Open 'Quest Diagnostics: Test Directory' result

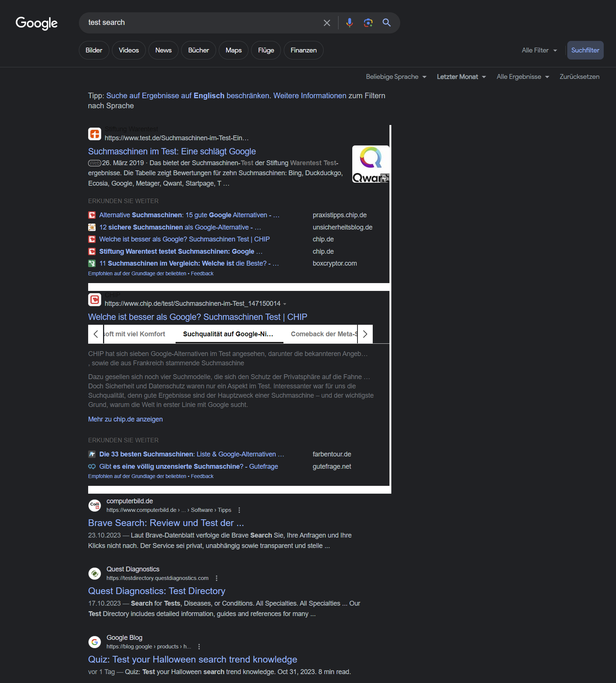coord(157,591)
